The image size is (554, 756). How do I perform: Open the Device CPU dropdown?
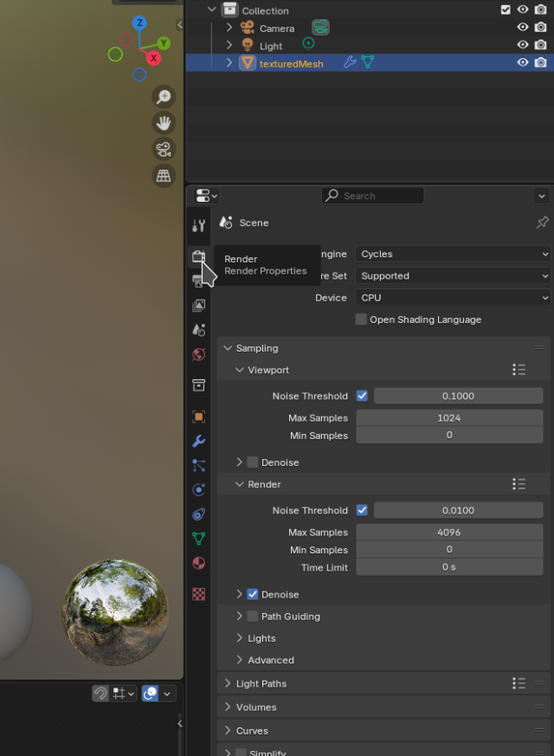pyautogui.click(x=453, y=298)
